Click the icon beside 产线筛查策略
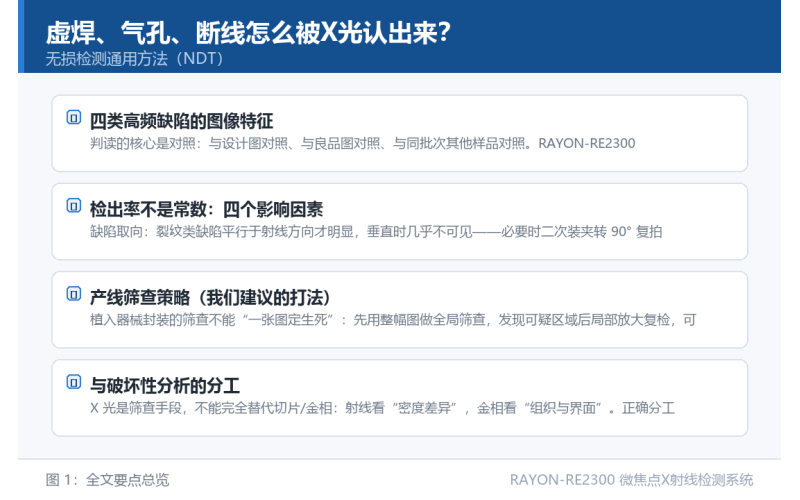 pyautogui.click(x=73, y=294)
